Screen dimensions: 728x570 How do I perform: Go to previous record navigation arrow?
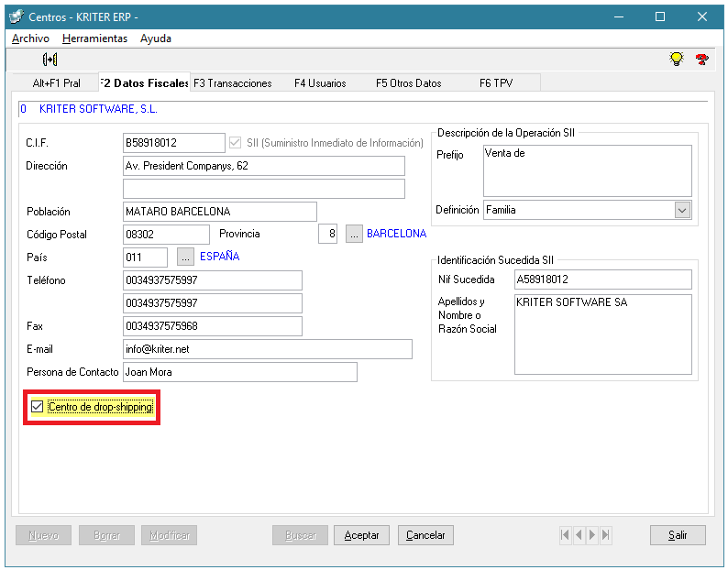(579, 535)
